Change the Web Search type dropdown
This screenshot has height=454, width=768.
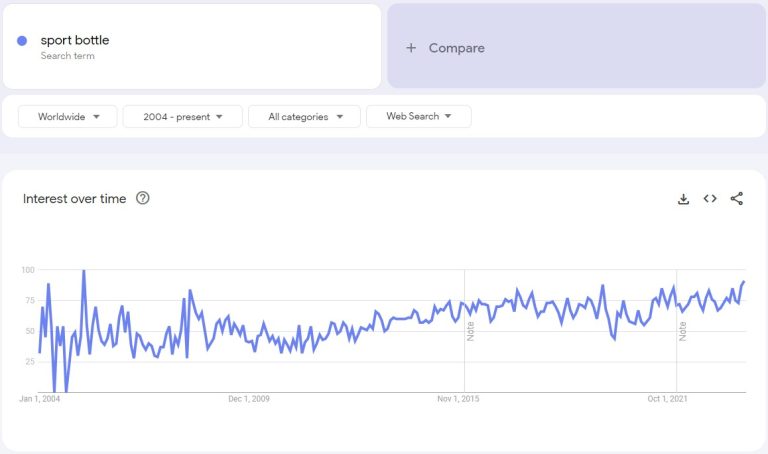(418, 117)
